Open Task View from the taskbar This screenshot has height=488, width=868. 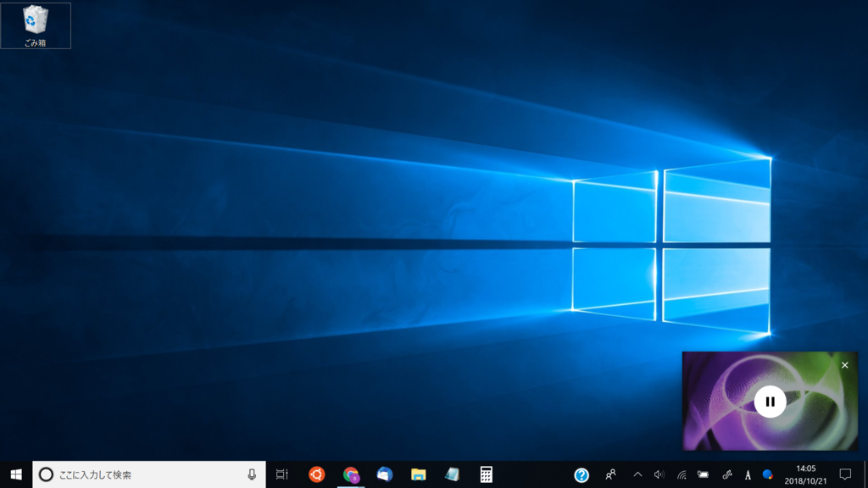[x=282, y=474]
